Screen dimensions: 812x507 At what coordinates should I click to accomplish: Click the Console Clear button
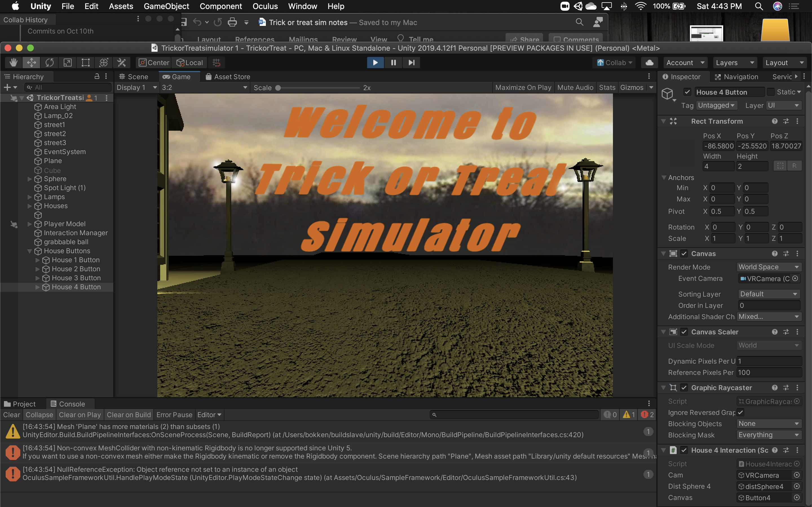[x=11, y=415]
